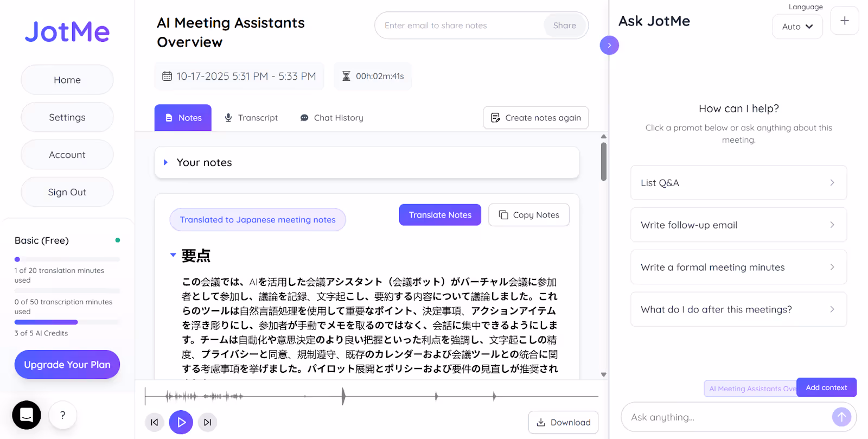The image size is (868, 439).
Task: Open the chat support bubble icon
Action: pos(27,415)
